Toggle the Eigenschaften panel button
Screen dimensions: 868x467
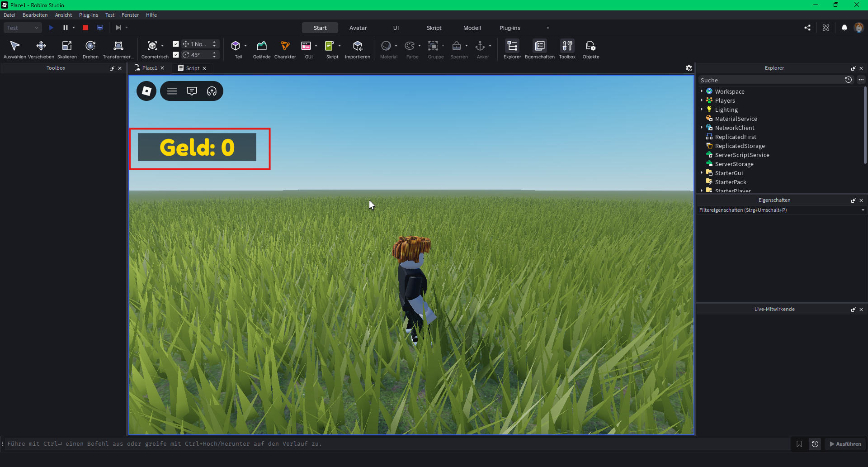coord(540,49)
